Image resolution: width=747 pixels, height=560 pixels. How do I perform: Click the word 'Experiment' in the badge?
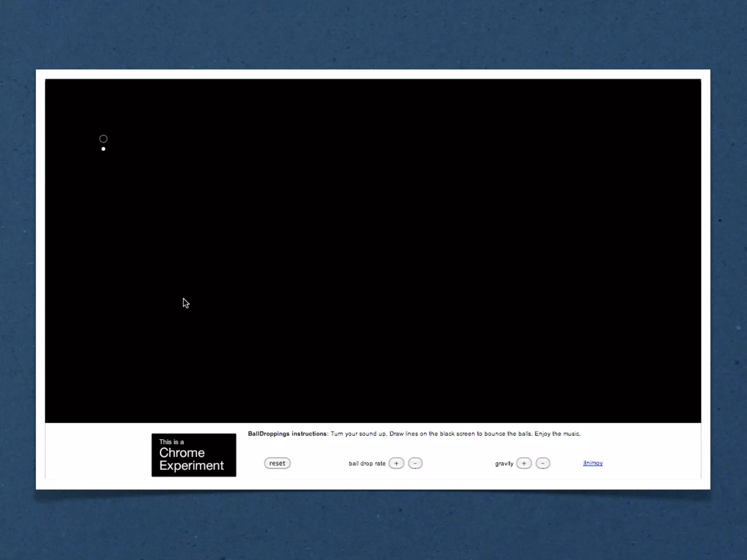pos(191,466)
